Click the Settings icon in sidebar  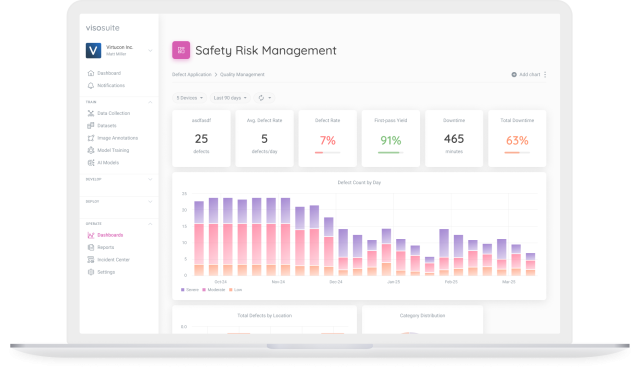click(91, 272)
